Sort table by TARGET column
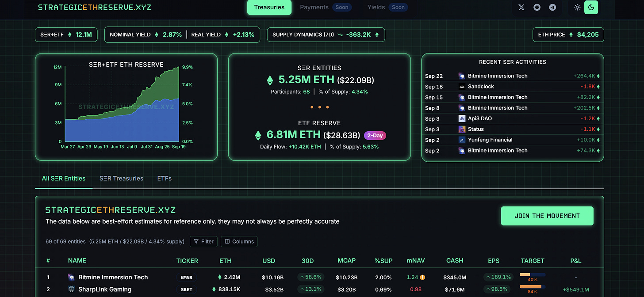 (x=533, y=260)
